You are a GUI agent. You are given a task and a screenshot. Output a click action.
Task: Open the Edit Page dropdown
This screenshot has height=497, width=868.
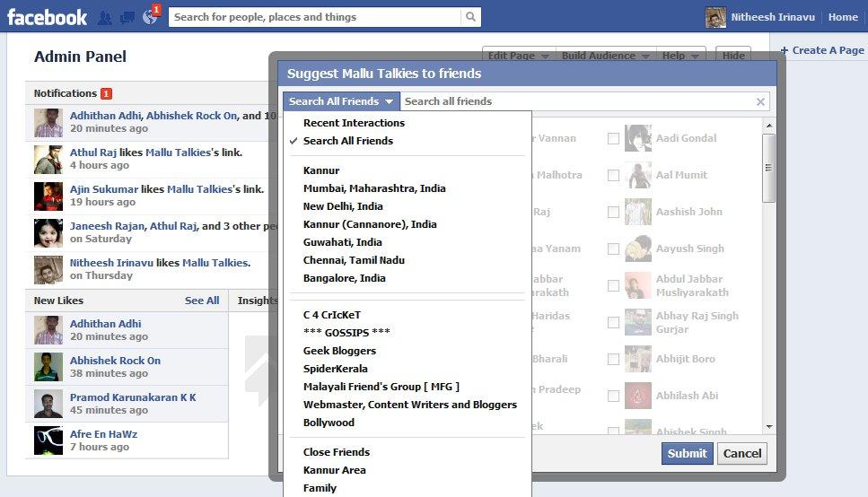tap(519, 56)
